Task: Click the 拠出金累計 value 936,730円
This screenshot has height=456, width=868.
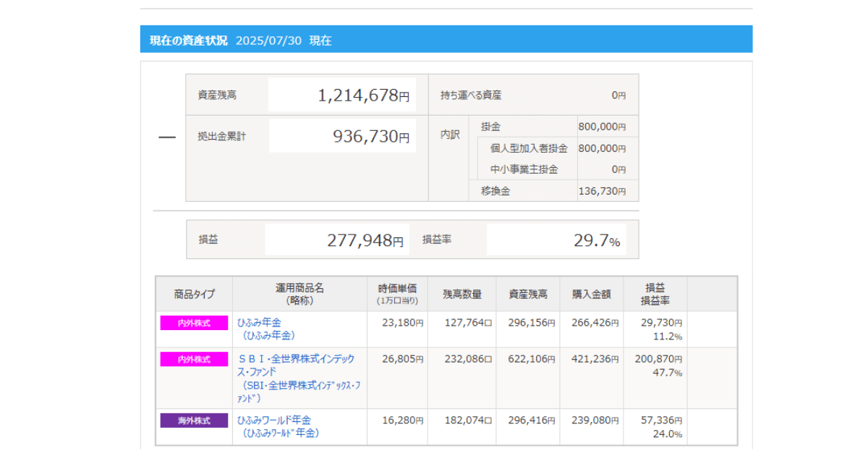Action: click(371, 136)
